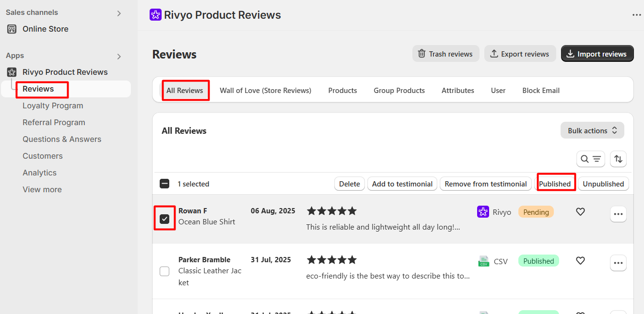
Task: Check the Parker Bramble review checkbox
Action: click(164, 271)
